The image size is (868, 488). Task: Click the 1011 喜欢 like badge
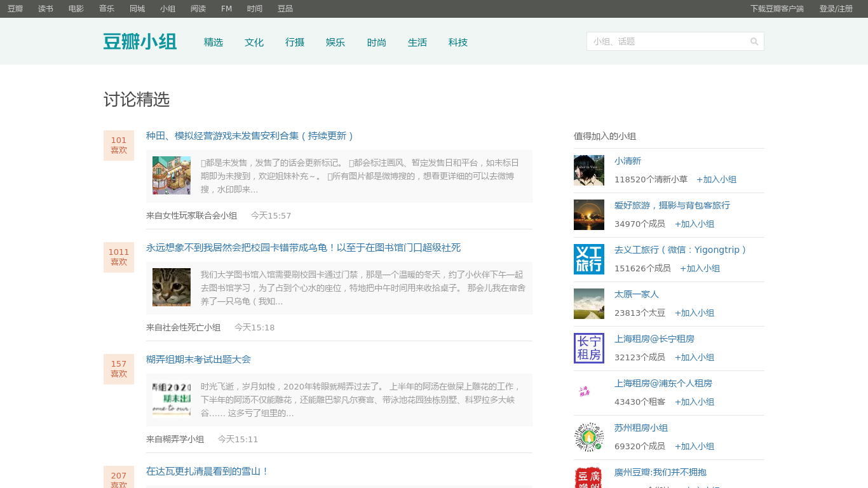coord(119,257)
